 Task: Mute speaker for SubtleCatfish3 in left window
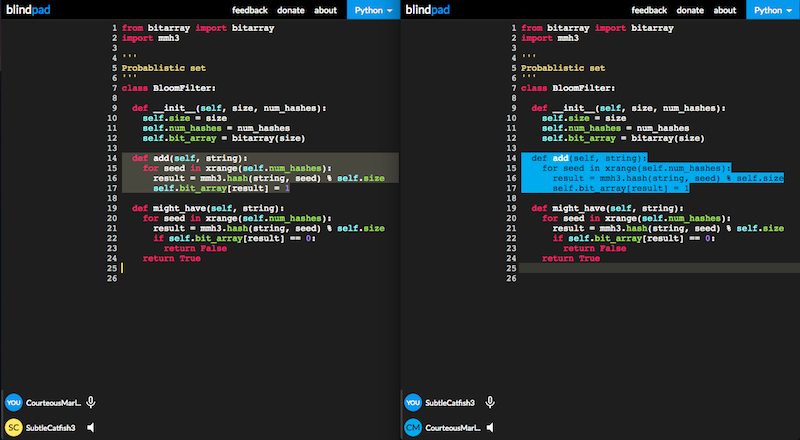[90, 427]
